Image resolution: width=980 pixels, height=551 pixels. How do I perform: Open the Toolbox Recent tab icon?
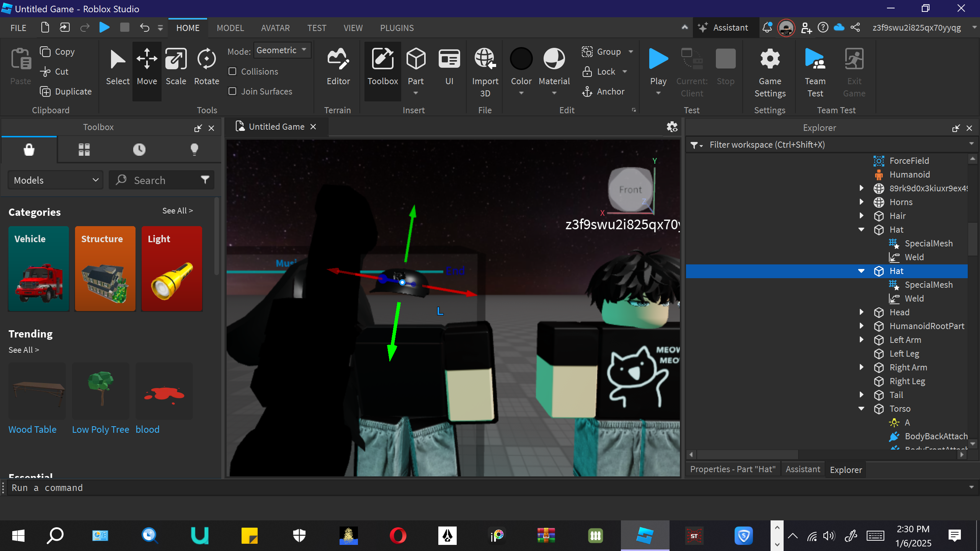[x=139, y=149]
